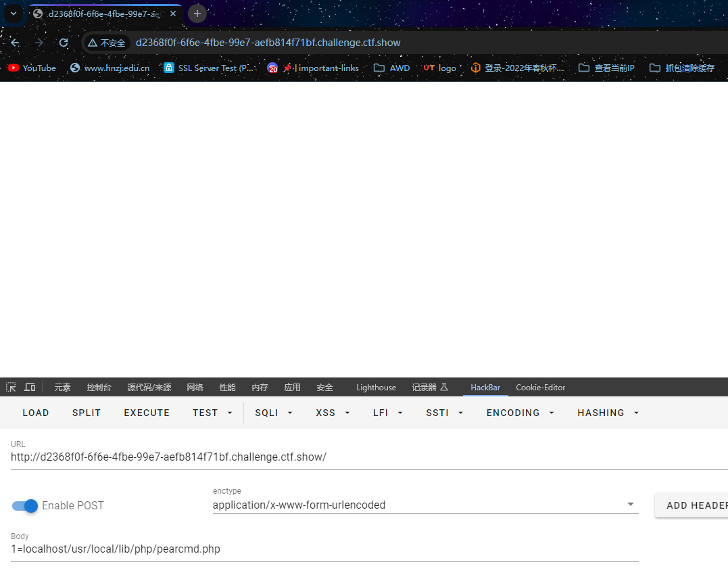This screenshot has width=728, height=577.
Task: Expand the SSTI dropdown menu
Action: [x=444, y=413]
